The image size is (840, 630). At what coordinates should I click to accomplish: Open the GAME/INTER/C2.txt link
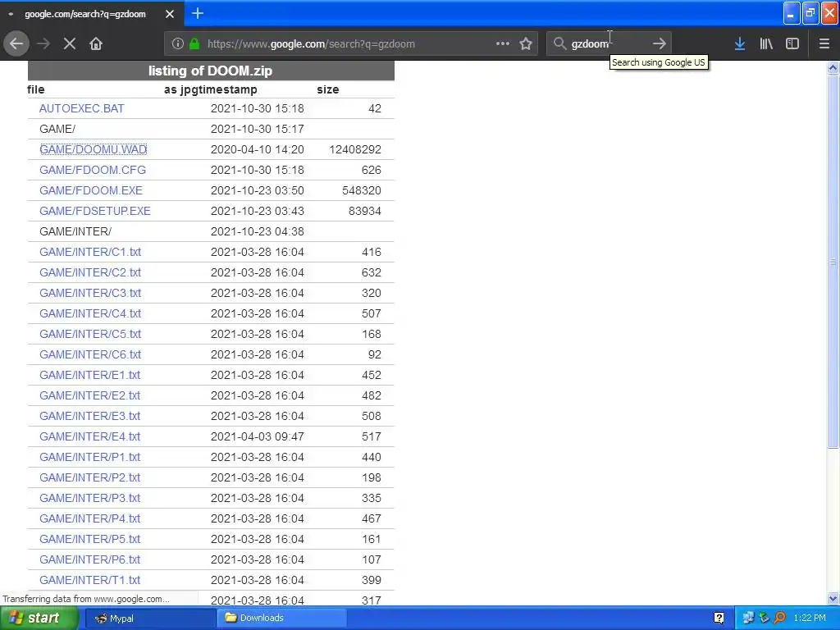[x=90, y=272]
